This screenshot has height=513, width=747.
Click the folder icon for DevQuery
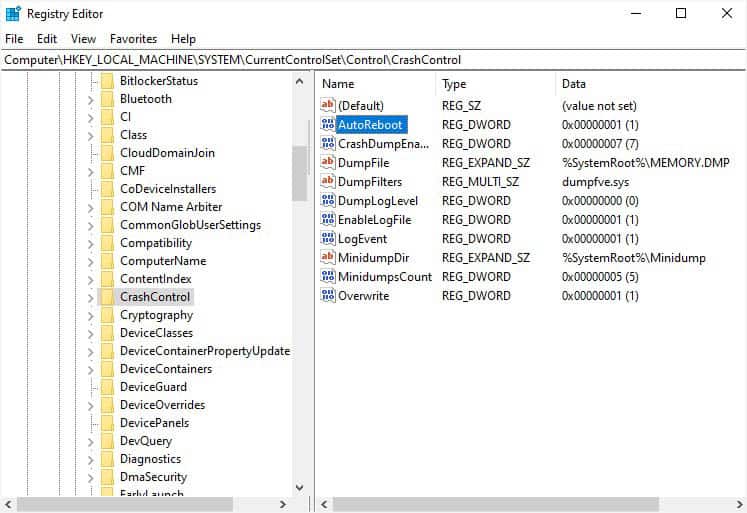pos(108,441)
